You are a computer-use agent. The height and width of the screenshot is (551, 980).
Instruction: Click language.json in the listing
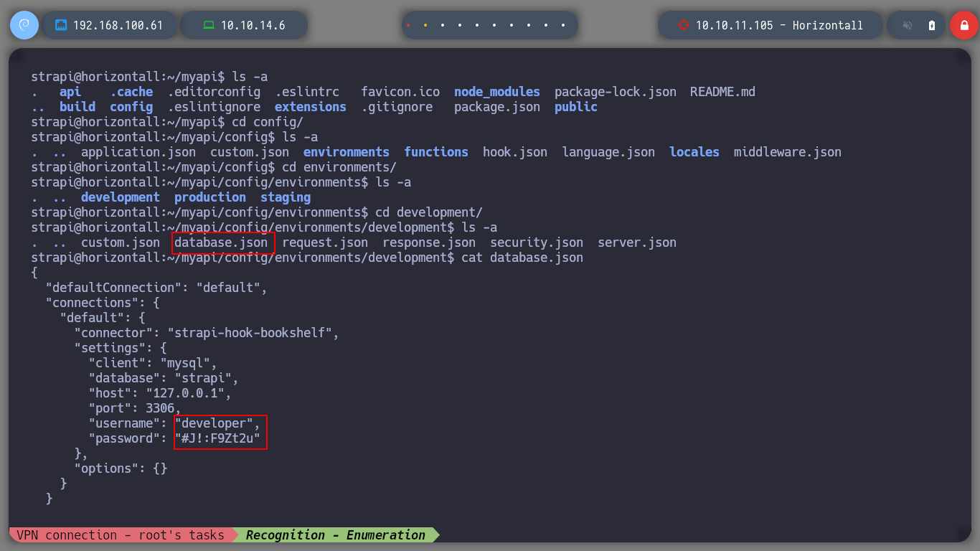[608, 152]
